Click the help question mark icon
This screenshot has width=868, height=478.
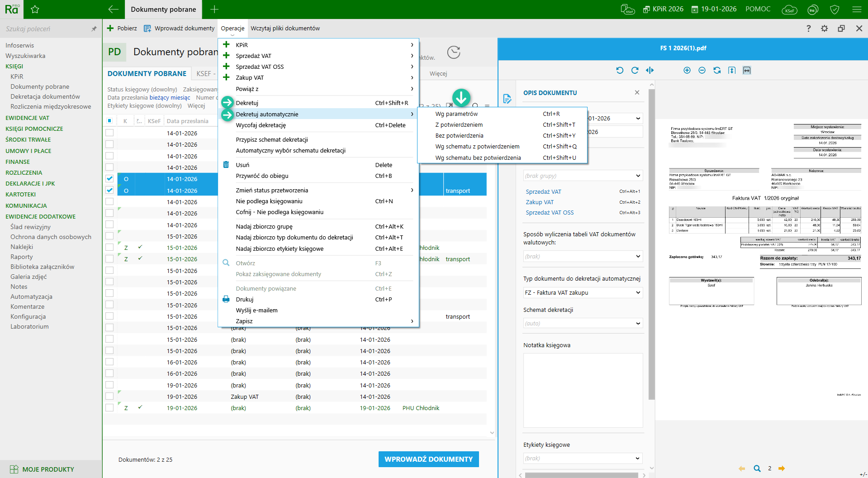pyautogui.click(x=808, y=29)
